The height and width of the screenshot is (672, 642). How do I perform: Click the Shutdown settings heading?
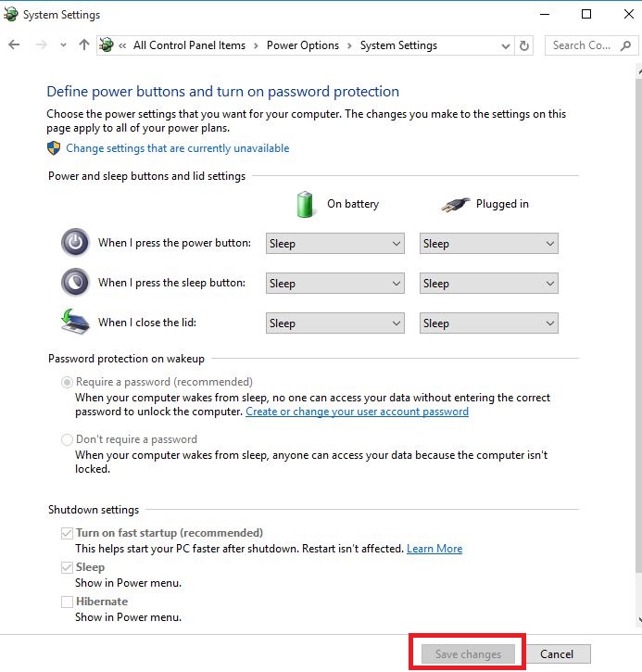tap(94, 510)
